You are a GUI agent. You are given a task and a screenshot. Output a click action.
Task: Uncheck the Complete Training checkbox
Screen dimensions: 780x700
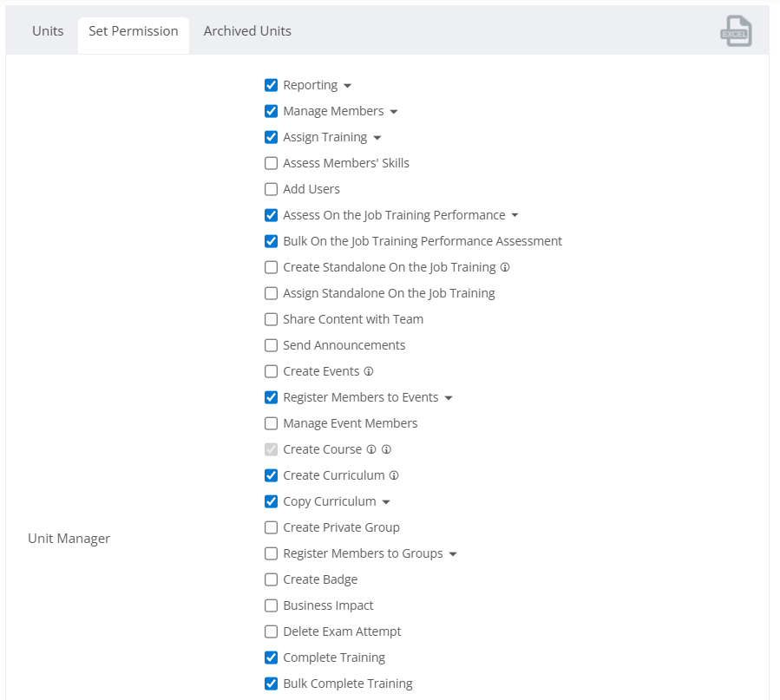pos(271,657)
